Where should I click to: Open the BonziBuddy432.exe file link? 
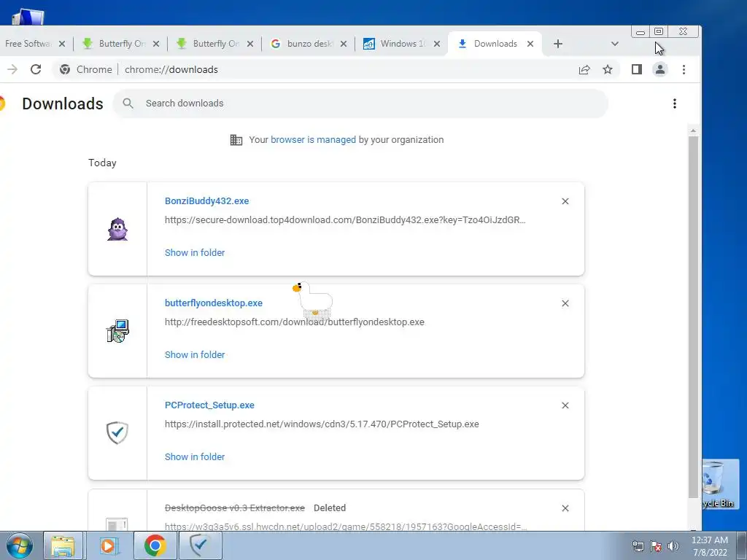coord(206,201)
